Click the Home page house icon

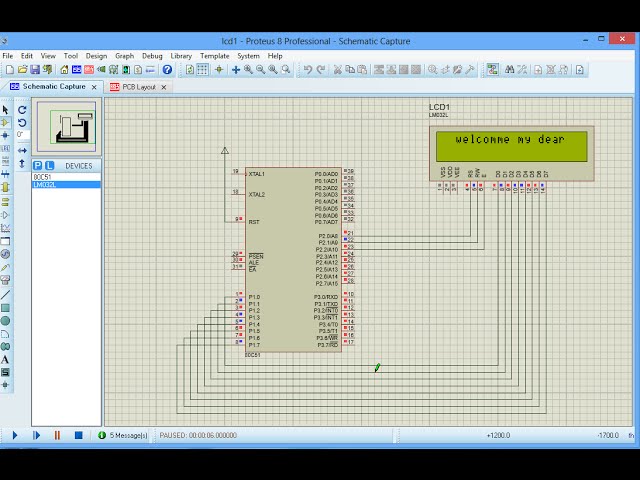[x=64, y=70]
